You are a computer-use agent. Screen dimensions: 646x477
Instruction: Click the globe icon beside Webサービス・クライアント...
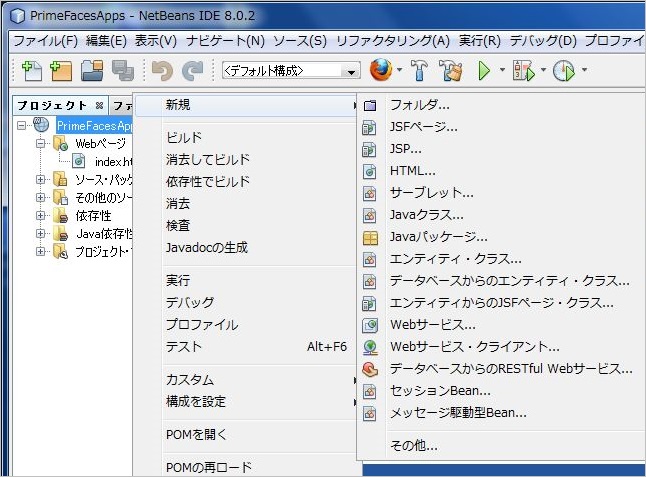pyautogui.click(x=370, y=347)
